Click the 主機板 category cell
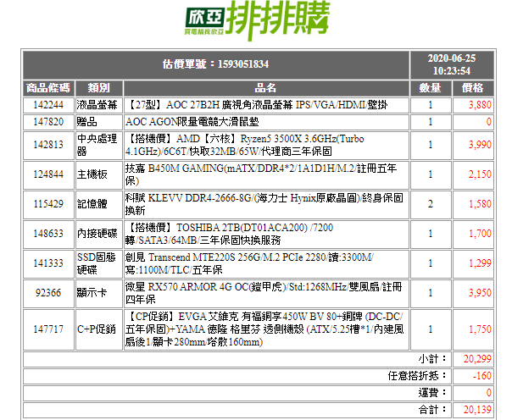The image size is (512, 420). point(99,174)
